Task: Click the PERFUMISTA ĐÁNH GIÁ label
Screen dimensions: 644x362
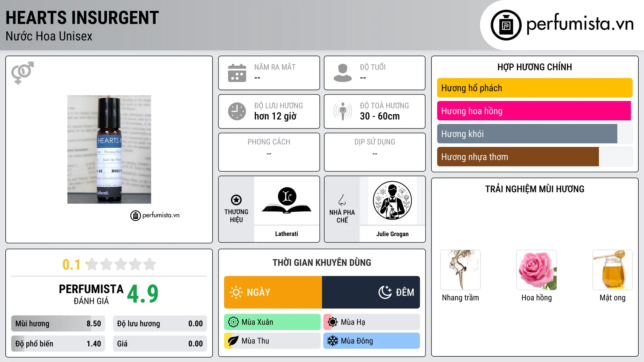Action: tap(91, 294)
